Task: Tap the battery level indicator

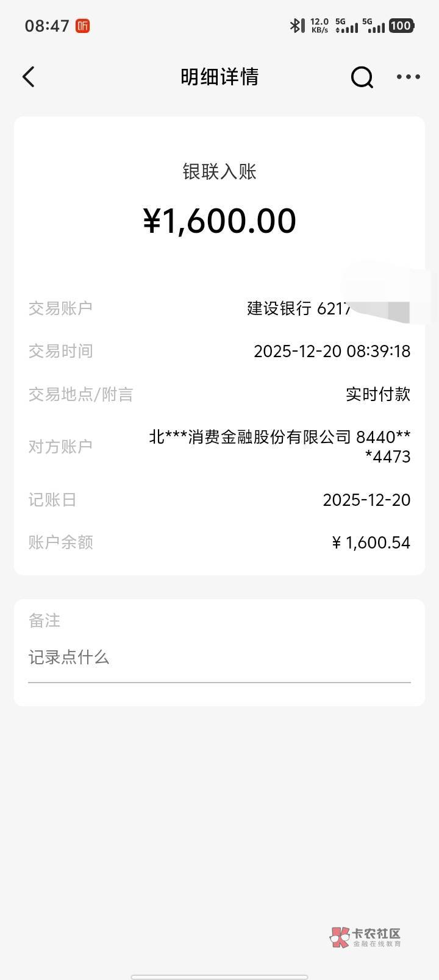Action: click(401, 26)
